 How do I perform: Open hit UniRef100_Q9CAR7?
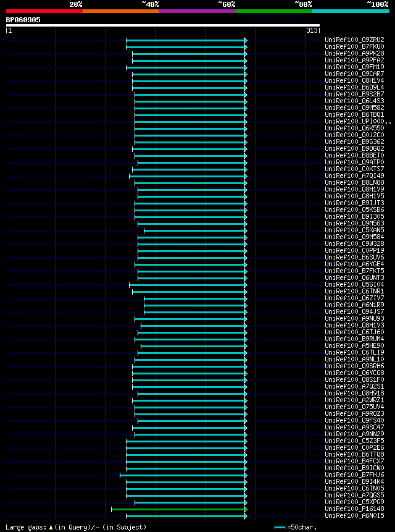(354, 74)
